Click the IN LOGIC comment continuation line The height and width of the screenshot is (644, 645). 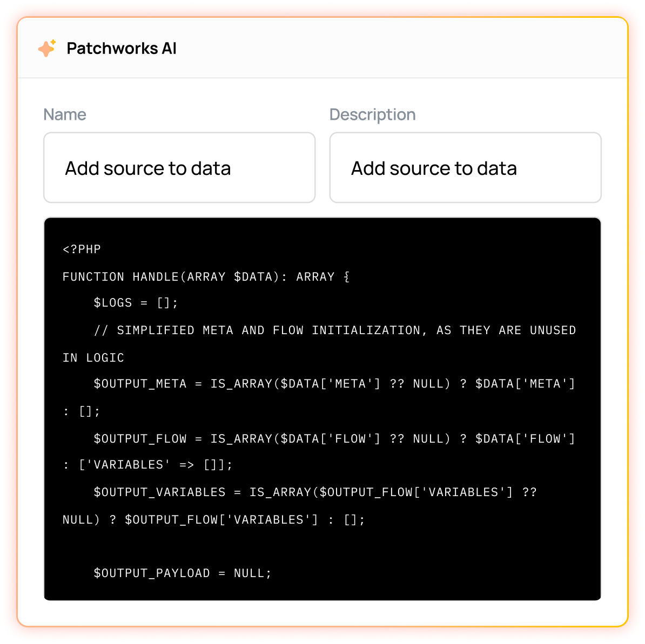pyautogui.click(x=93, y=357)
